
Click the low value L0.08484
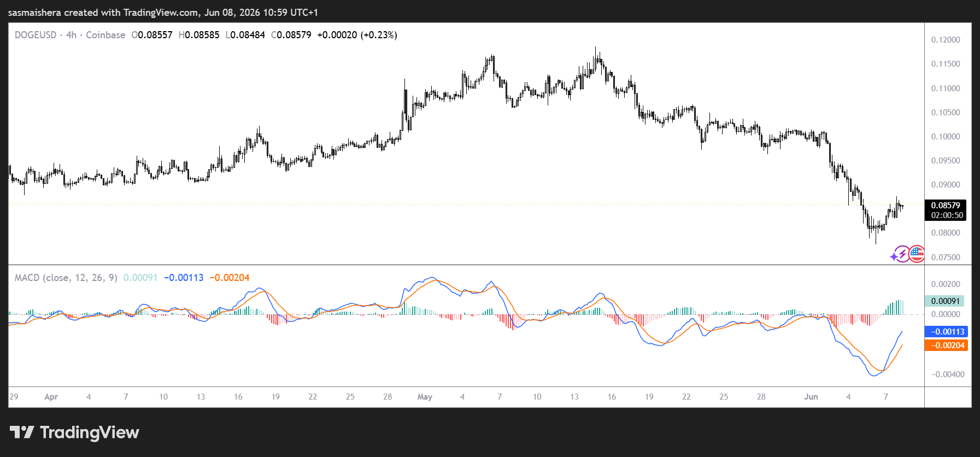[245, 35]
